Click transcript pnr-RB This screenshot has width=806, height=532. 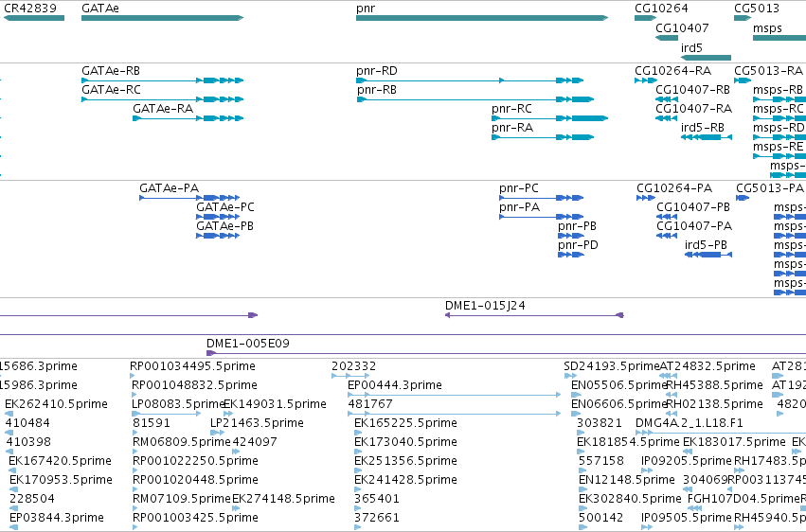click(x=475, y=99)
